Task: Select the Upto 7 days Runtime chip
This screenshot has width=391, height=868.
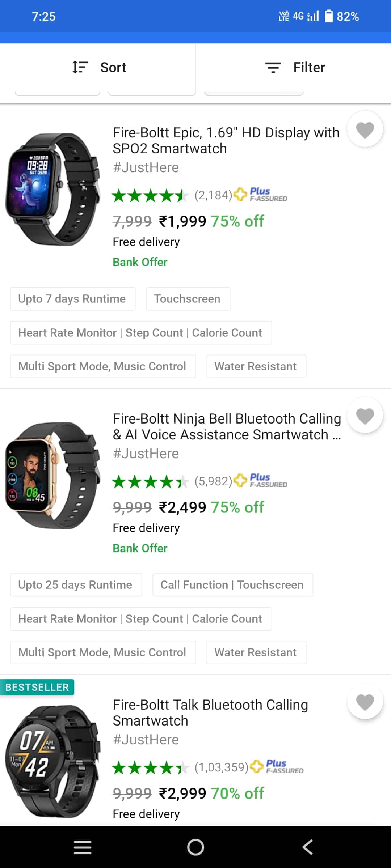Action: click(72, 299)
